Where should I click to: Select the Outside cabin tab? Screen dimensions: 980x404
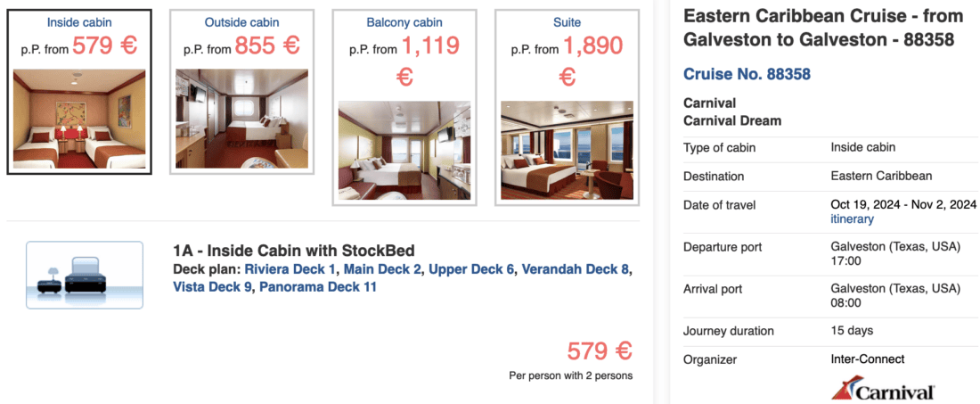coord(241,21)
